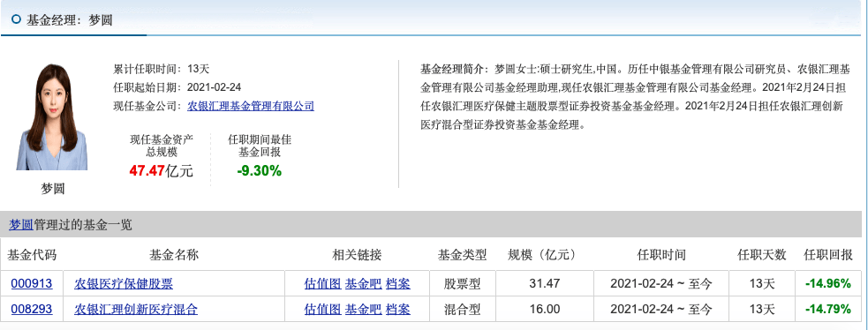Click the 基金类型 column header
This screenshot has width=868, height=330.
(462, 255)
